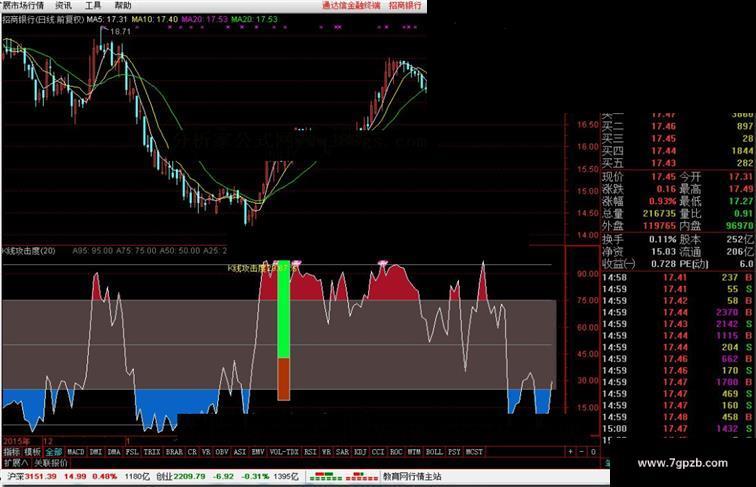The image size is (756, 487).
Task: Open the 帮助 menu
Action: click(x=122, y=5)
